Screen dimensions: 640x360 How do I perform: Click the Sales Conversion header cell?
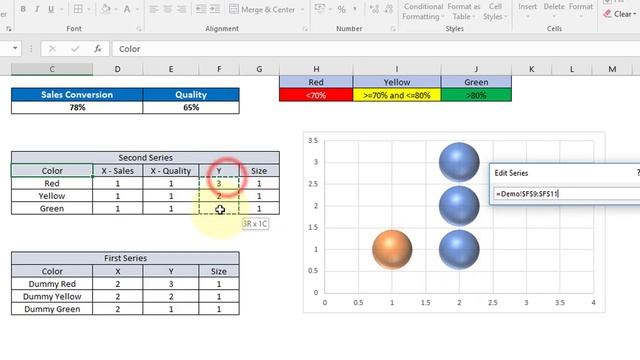point(77,95)
